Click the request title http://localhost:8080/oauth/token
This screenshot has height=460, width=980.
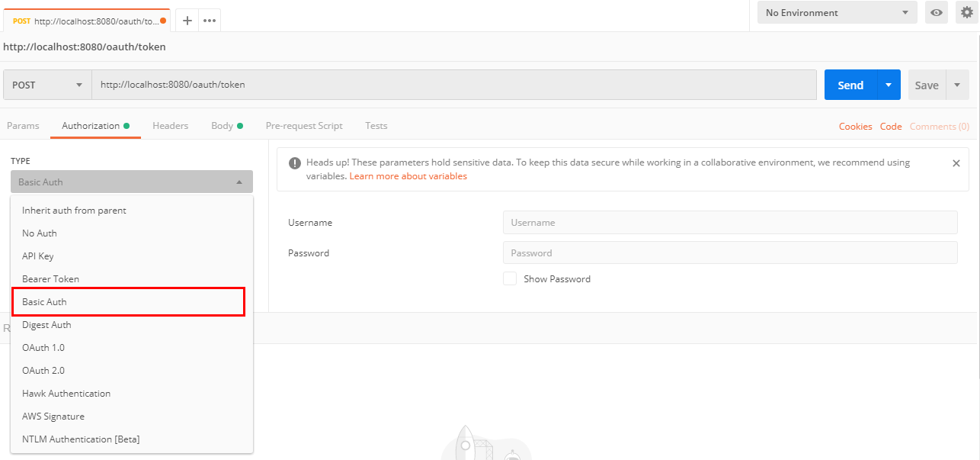pos(85,47)
